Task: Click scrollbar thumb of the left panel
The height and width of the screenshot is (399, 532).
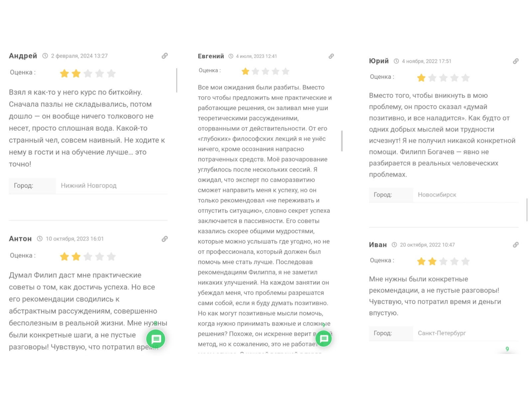Action: 177,80
